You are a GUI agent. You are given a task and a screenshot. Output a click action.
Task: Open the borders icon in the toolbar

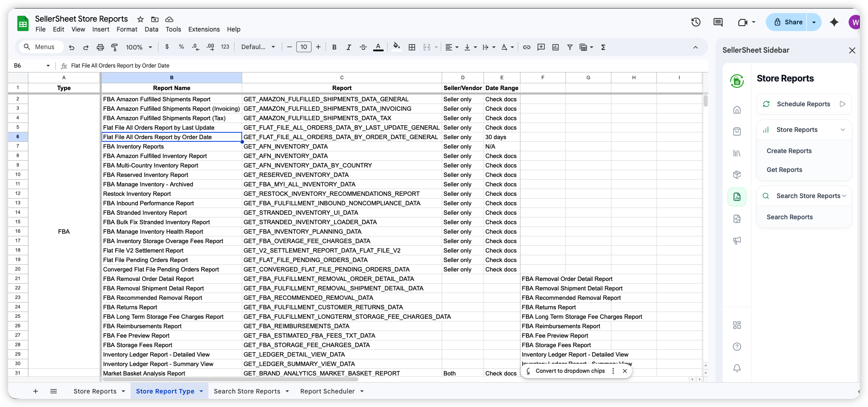[x=412, y=47]
